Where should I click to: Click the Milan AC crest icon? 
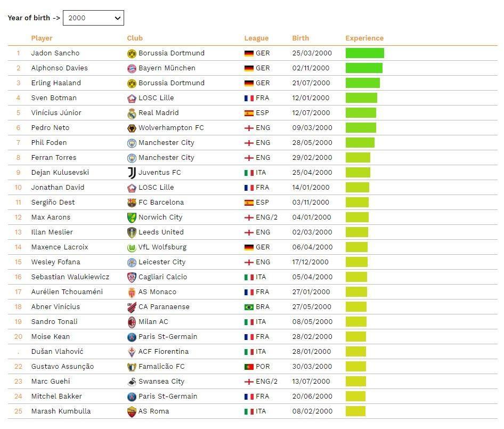coord(132,322)
